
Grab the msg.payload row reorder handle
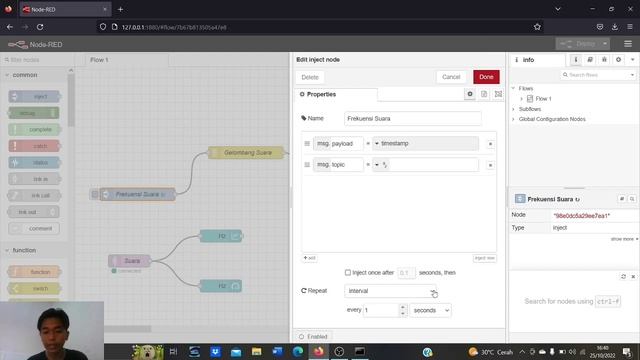point(307,144)
